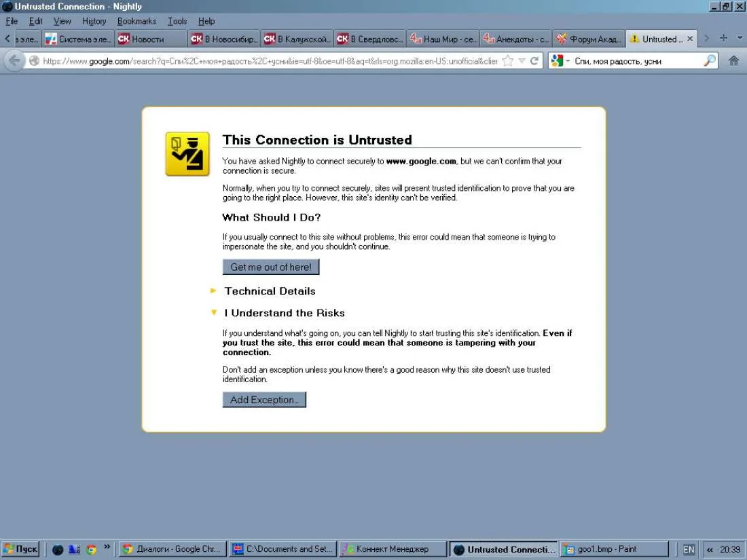Click the URL address field
This screenshot has height=560, width=747.
[x=270, y=61]
